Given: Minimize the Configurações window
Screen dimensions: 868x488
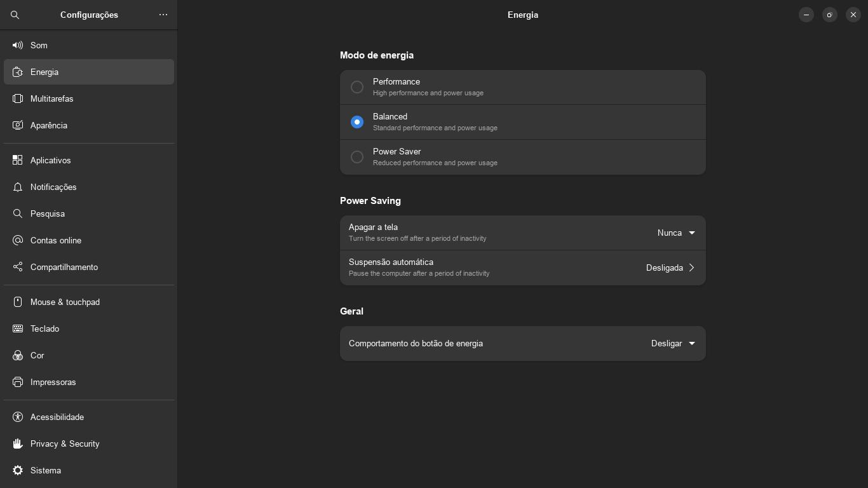Looking at the screenshot, I should pos(806,15).
